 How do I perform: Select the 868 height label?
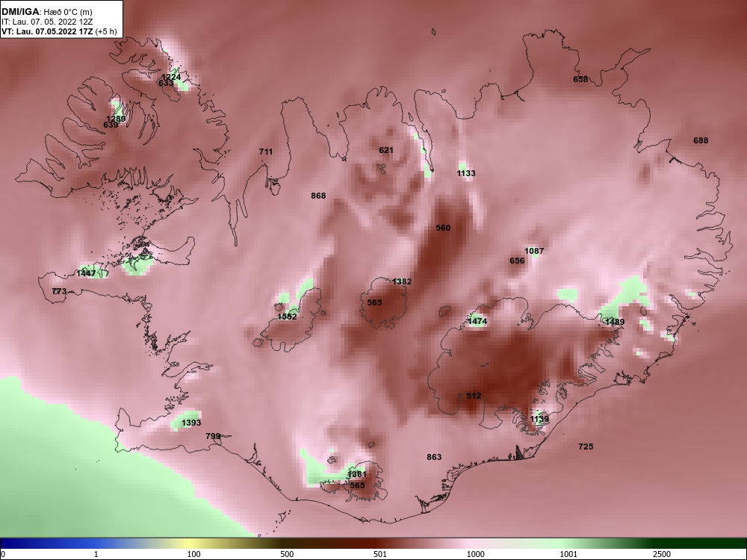click(x=318, y=196)
